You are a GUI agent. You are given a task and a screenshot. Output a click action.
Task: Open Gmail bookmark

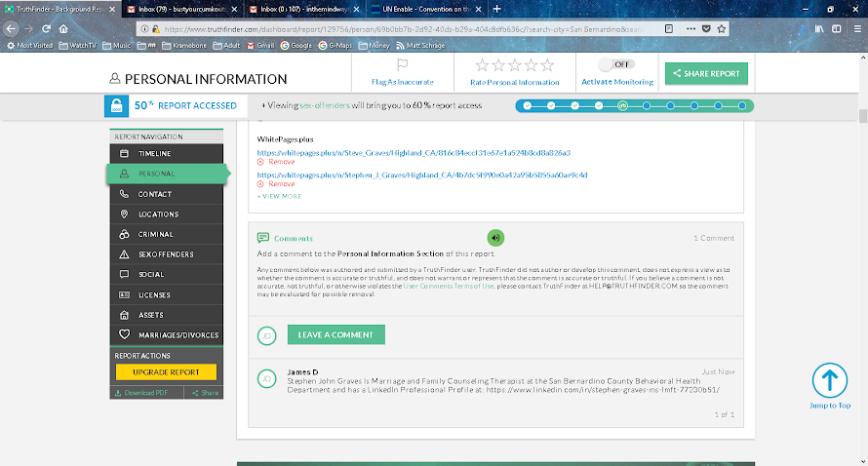(x=260, y=46)
